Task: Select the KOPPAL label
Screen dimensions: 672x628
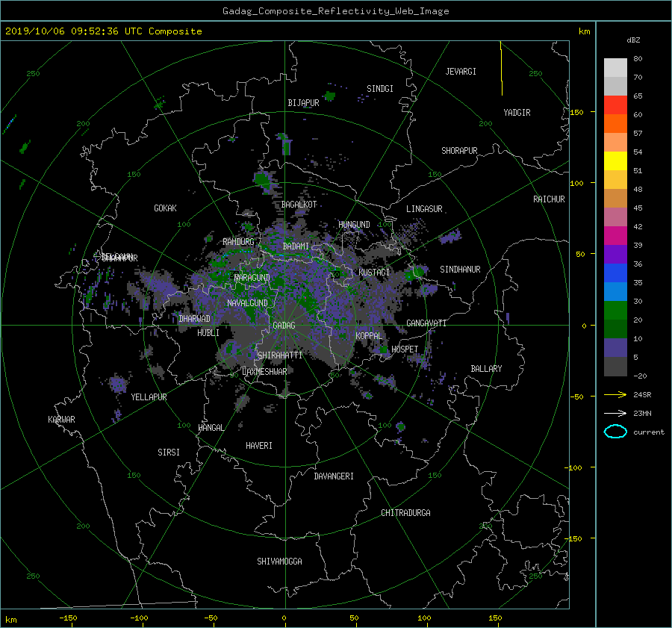Action: 369,336
